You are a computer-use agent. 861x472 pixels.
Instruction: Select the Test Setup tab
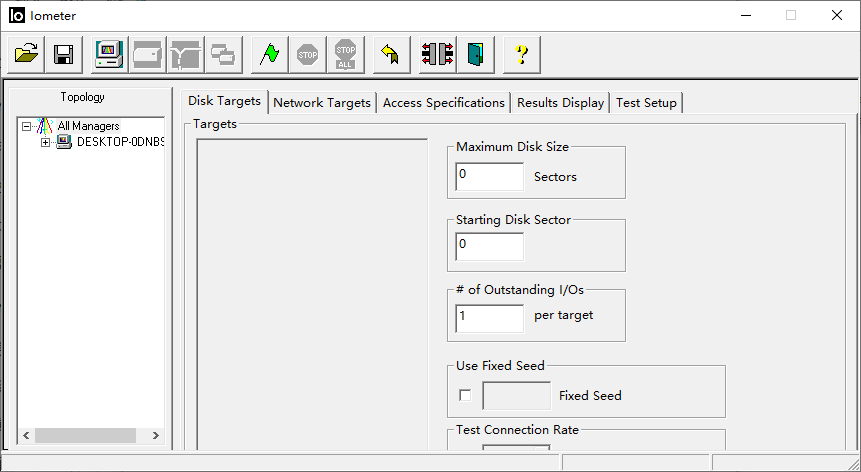pyautogui.click(x=646, y=103)
